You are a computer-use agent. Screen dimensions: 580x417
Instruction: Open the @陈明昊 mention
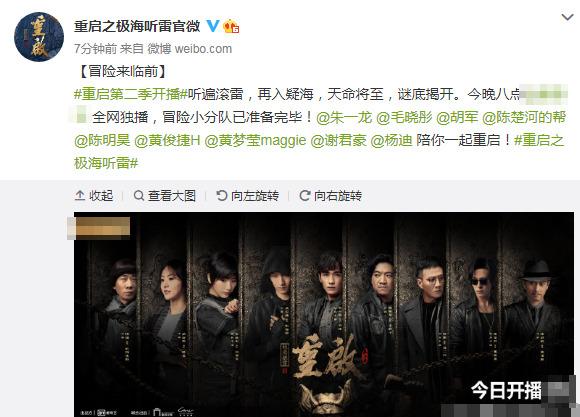[x=102, y=141]
